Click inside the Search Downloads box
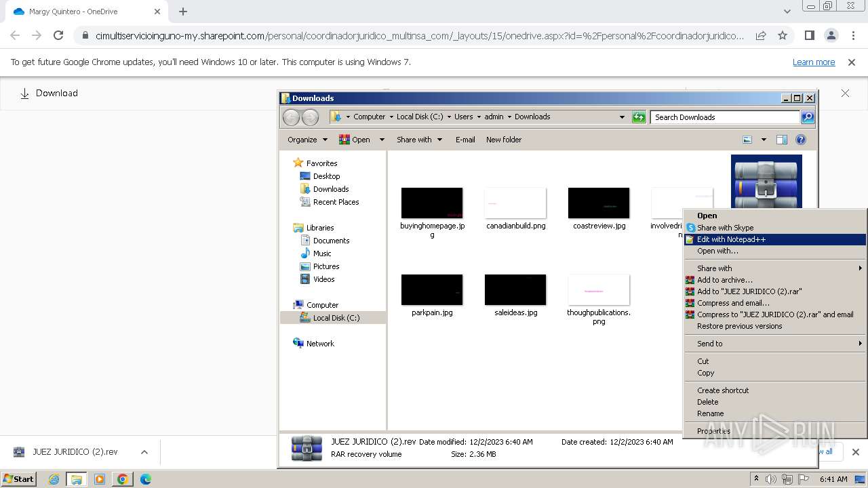 click(x=725, y=117)
